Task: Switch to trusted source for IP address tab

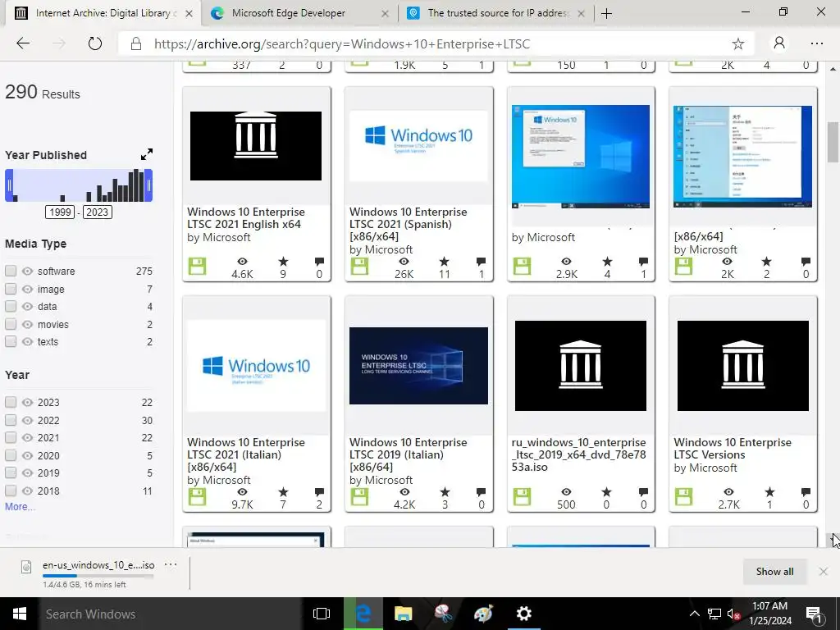Action: pyautogui.click(x=495, y=13)
